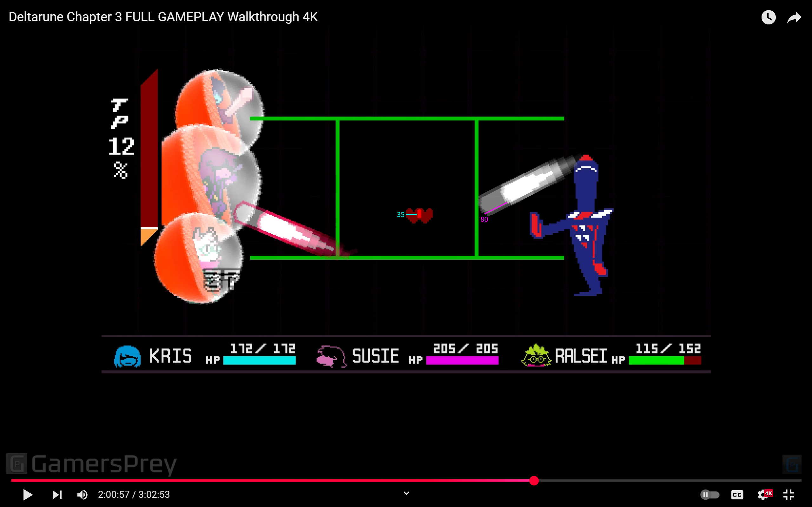This screenshot has height=507, width=812.
Task: Skip to the next video
Action: 57,495
